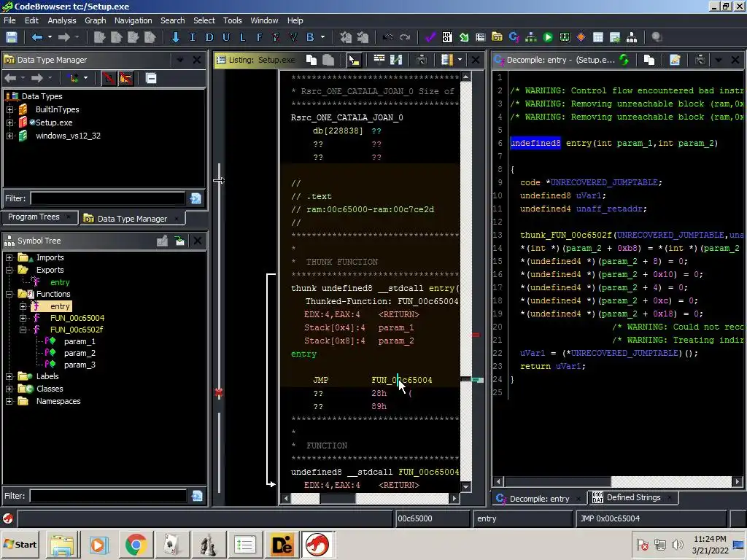The width and height of the screenshot is (747, 560).
Task: Expand the Imports folder in Symbol Tree
Action: 9,257
